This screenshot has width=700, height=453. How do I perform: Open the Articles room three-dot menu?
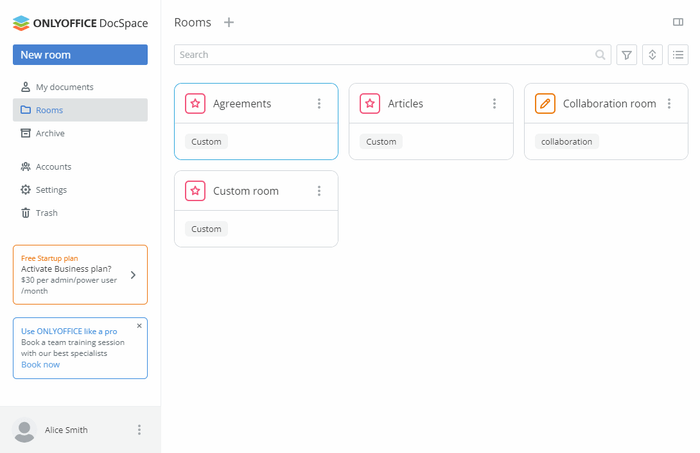click(494, 104)
